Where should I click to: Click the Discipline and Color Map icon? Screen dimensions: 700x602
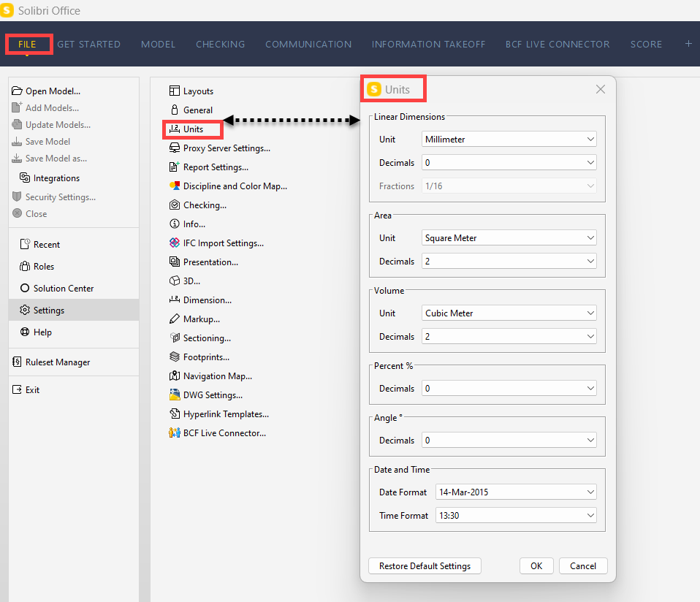[x=174, y=186]
